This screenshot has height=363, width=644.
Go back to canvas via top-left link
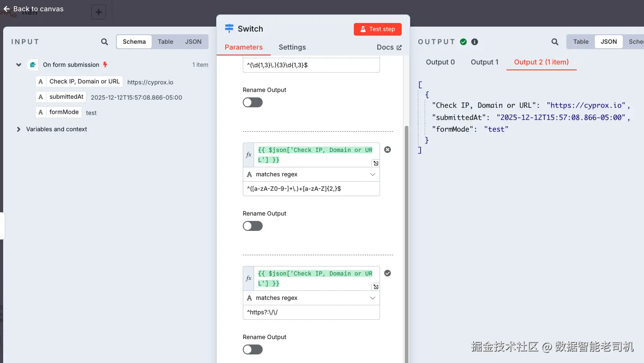[33, 9]
